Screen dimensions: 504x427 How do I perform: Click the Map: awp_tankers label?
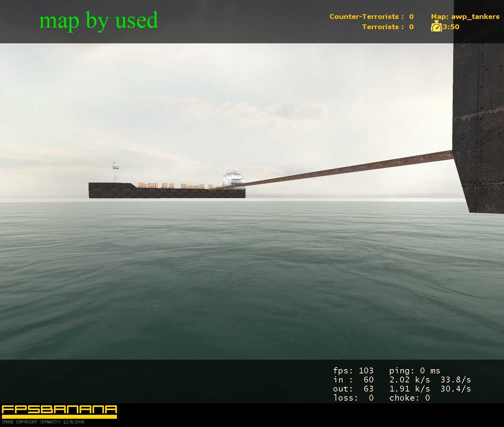(x=465, y=17)
